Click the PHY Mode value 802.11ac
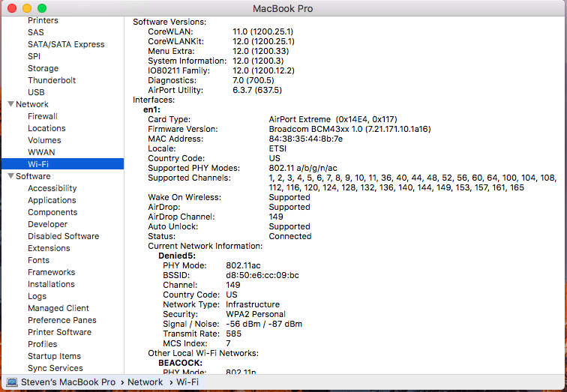Viewport: 567px width, 392px height. [x=243, y=265]
